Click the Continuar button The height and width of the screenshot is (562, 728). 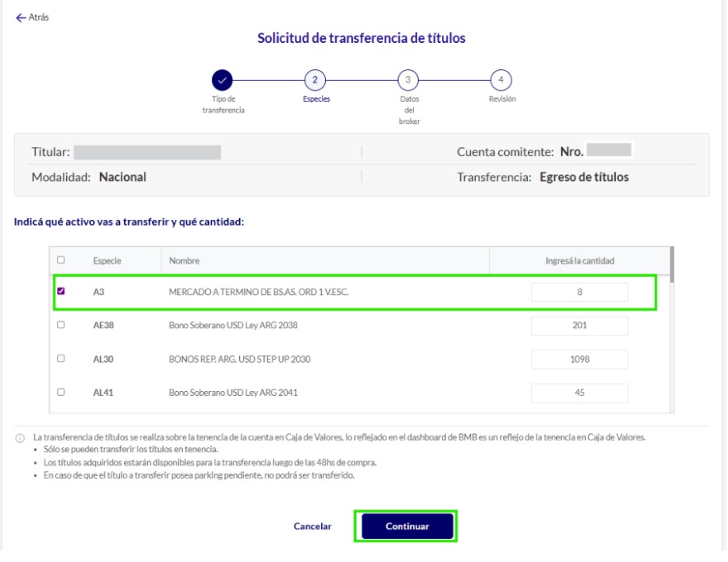[x=407, y=526]
